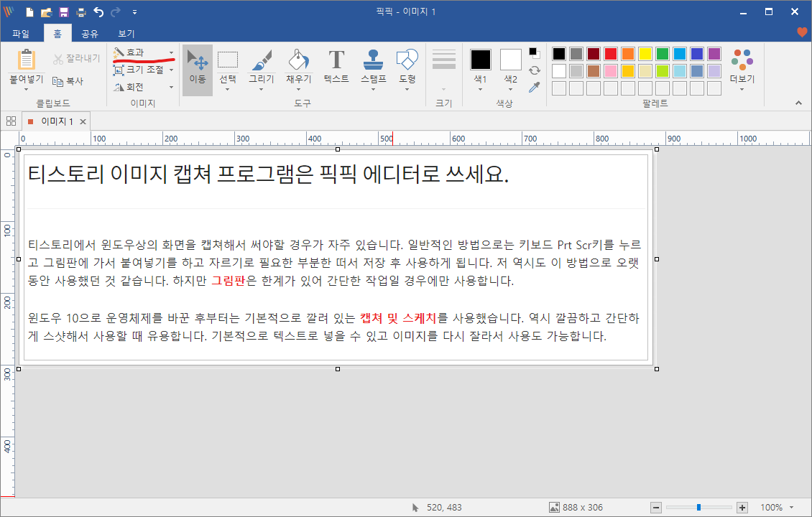Open the 효과 effects menu
Image resolution: width=812 pixels, height=517 pixels.
tap(144, 52)
